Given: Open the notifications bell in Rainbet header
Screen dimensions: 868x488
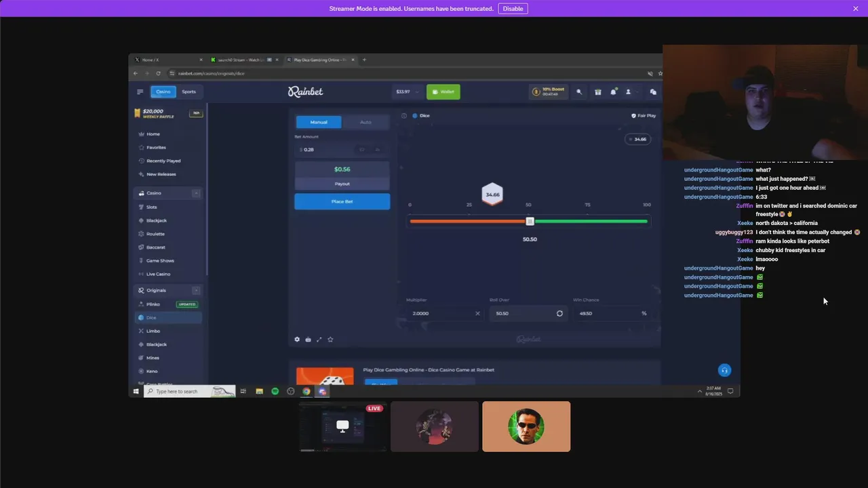Looking at the screenshot, I should coord(614,91).
